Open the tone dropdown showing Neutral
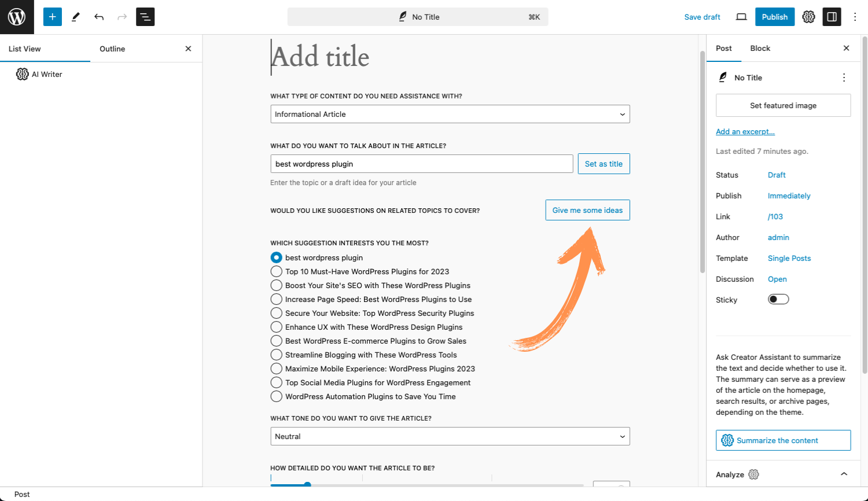 point(450,436)
